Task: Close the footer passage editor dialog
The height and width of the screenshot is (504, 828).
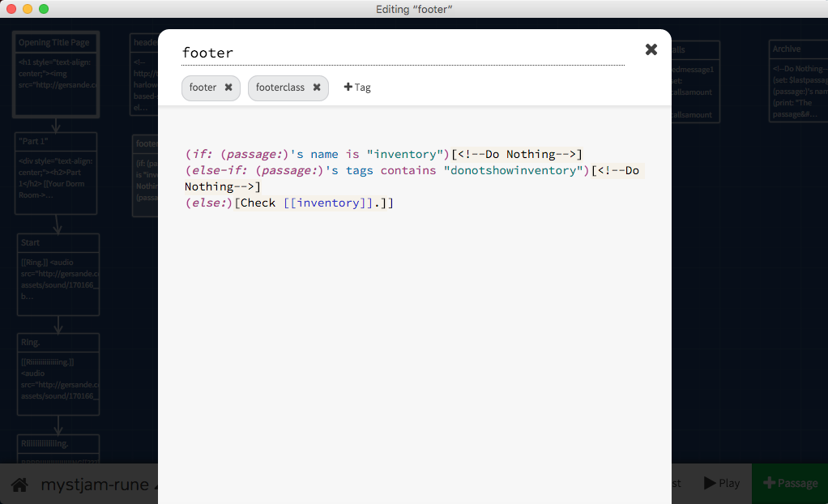Action: pos(651,49)
